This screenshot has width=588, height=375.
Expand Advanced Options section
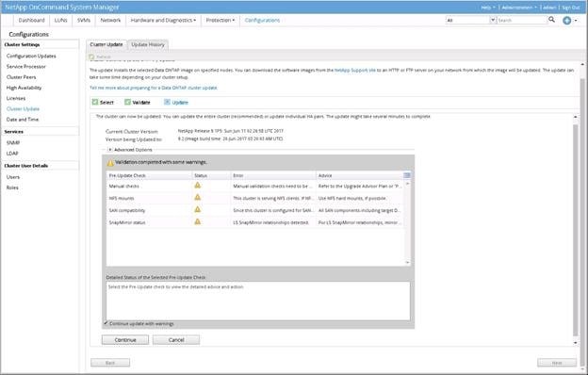tap(110, 150)
